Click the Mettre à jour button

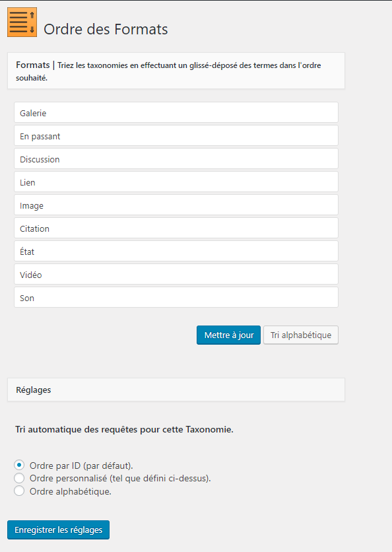[229, 335]
